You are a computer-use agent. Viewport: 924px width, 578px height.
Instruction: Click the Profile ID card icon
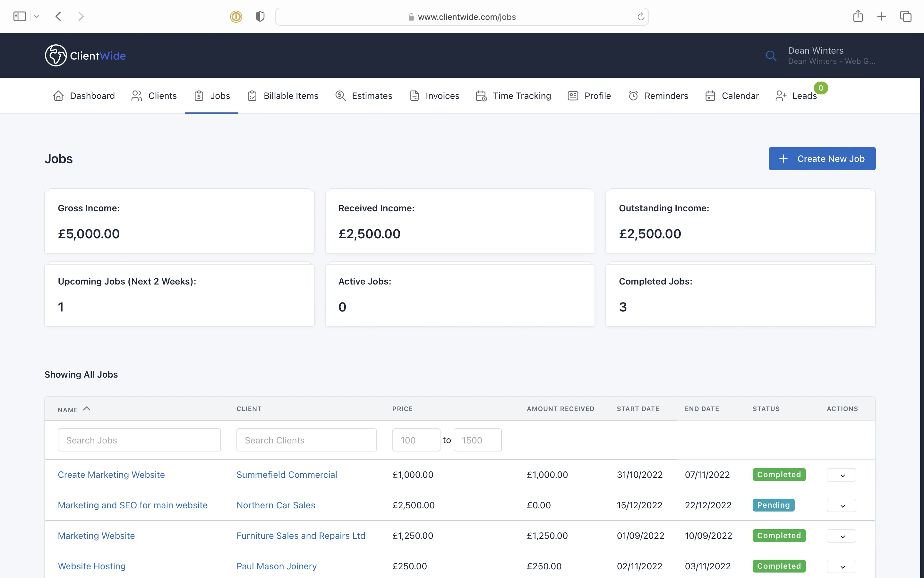[573, 96]
